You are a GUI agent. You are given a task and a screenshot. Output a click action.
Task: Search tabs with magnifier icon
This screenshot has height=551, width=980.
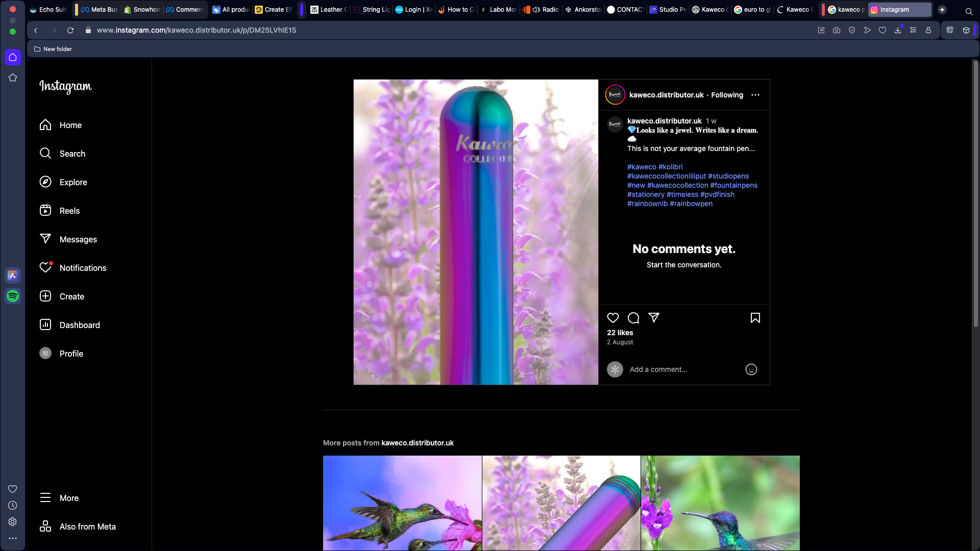969,11
